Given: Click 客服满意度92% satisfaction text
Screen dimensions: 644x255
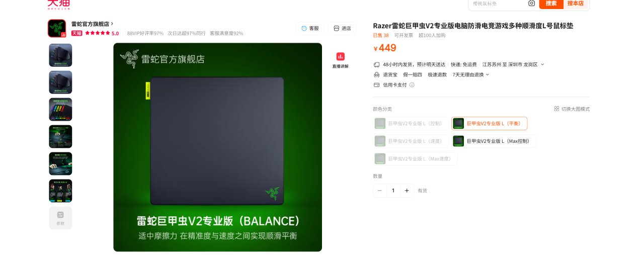Looking at the screenshot, I should [x=226, y=33].
